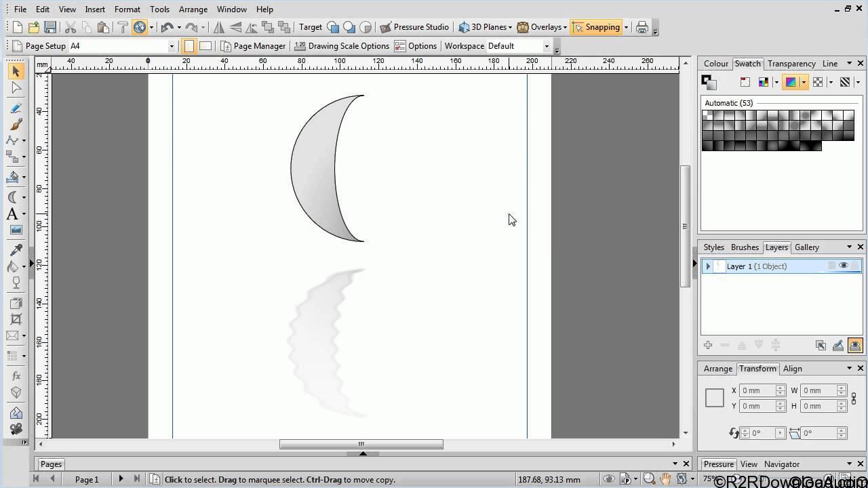Select the Selector tool

pyautogui.click(x=16, y=72)
